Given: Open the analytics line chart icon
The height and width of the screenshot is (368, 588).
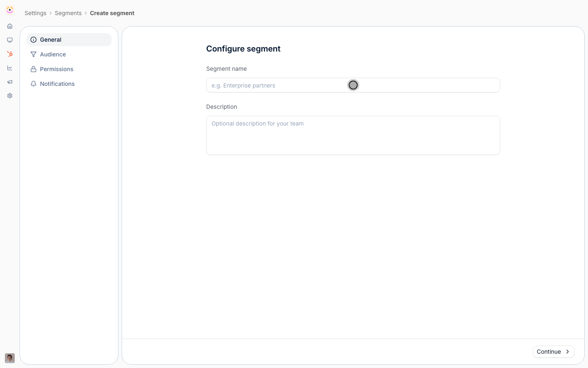Looking at the screenshot, I should (10, 68).
